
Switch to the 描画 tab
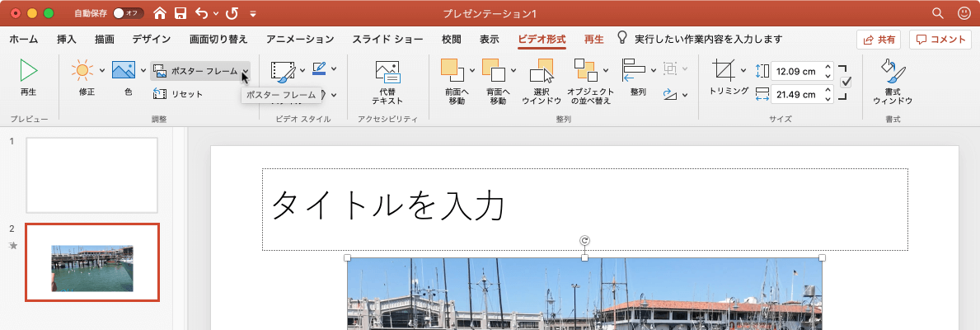tap(105, 39)
